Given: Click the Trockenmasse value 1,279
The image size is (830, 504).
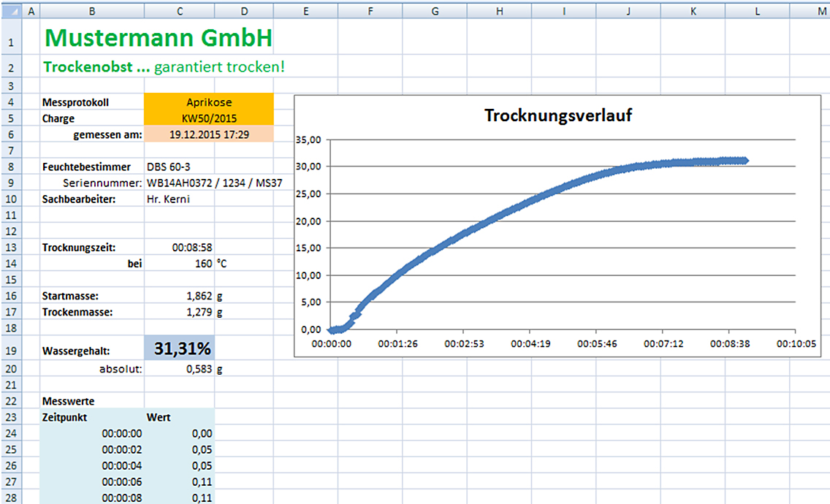Looking at the screenshot, I should 199,312.
